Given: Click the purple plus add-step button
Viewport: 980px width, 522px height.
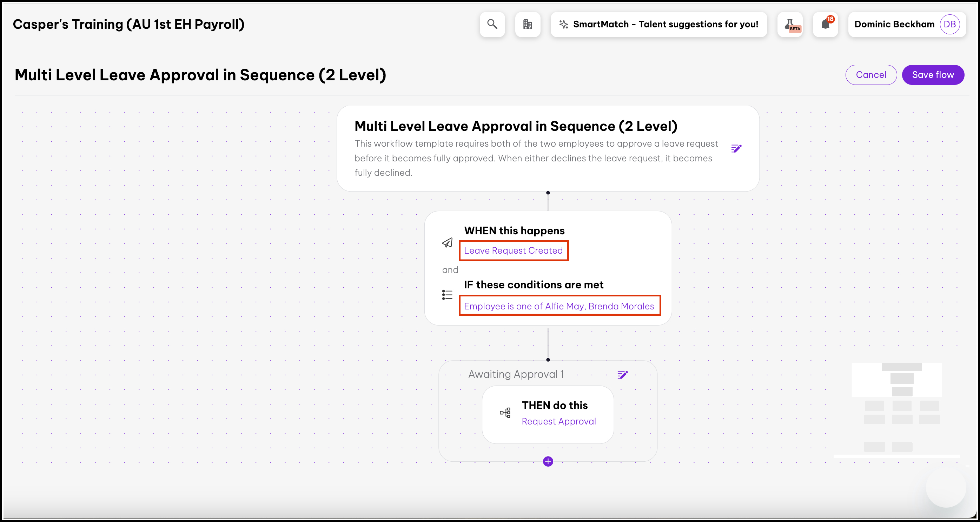Looking at the screenshot, I should tap(548, 462).
